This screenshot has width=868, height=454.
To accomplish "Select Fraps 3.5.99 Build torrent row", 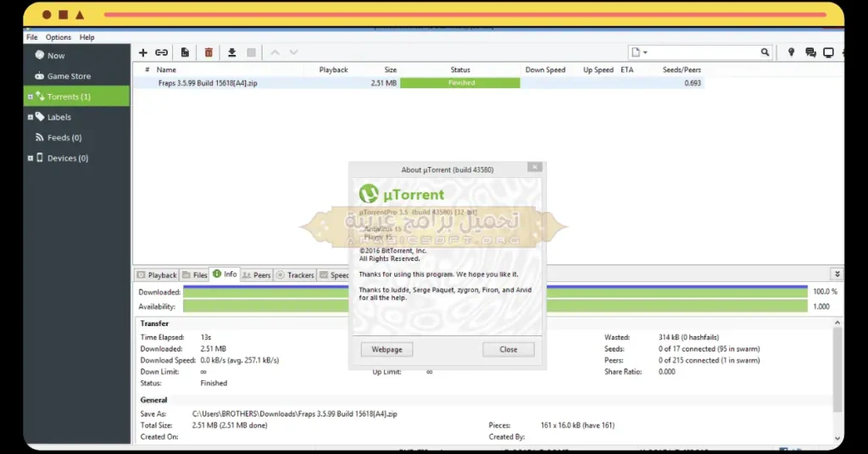I will tap(418, 83).
